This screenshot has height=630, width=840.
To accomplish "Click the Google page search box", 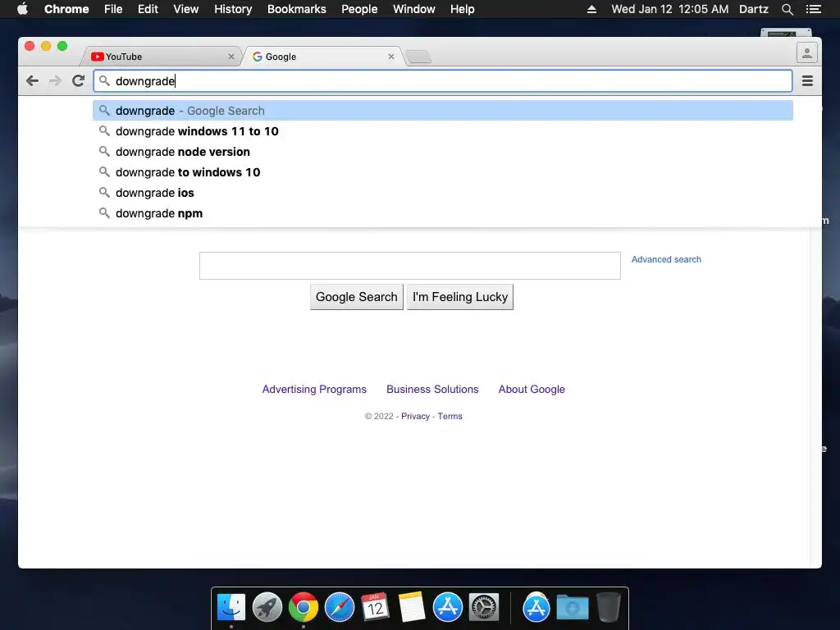I will pyautogui.click(x=410, y=266).
